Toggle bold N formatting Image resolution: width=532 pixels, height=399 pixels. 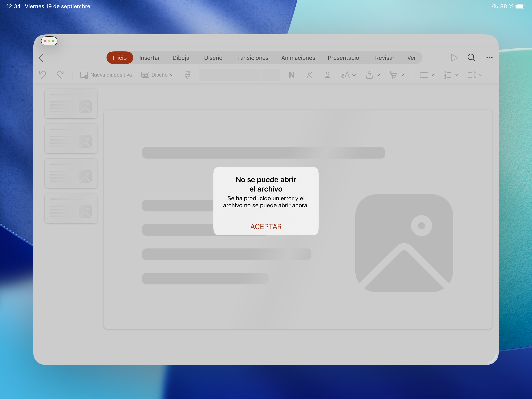click(x=292, y=75)
